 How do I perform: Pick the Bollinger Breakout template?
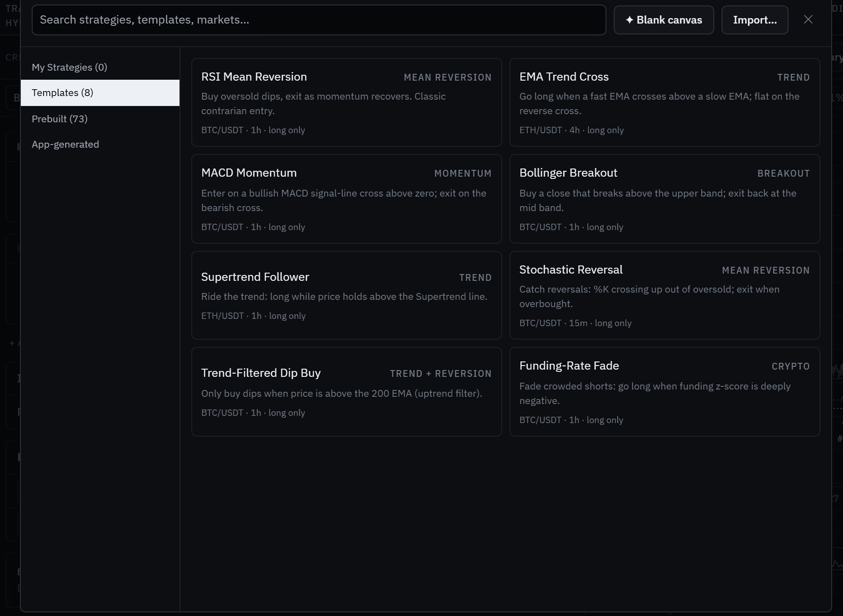pos(665,199)
